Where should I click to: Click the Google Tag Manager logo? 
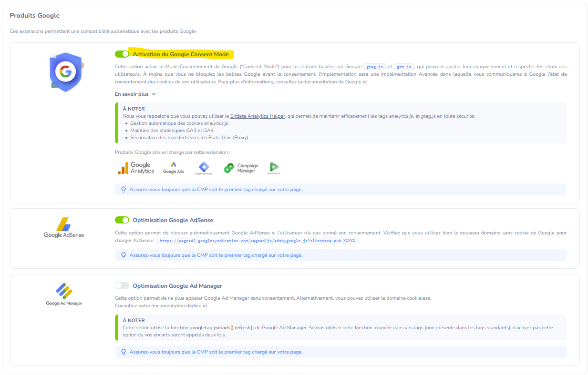click(x=204, y=168)
